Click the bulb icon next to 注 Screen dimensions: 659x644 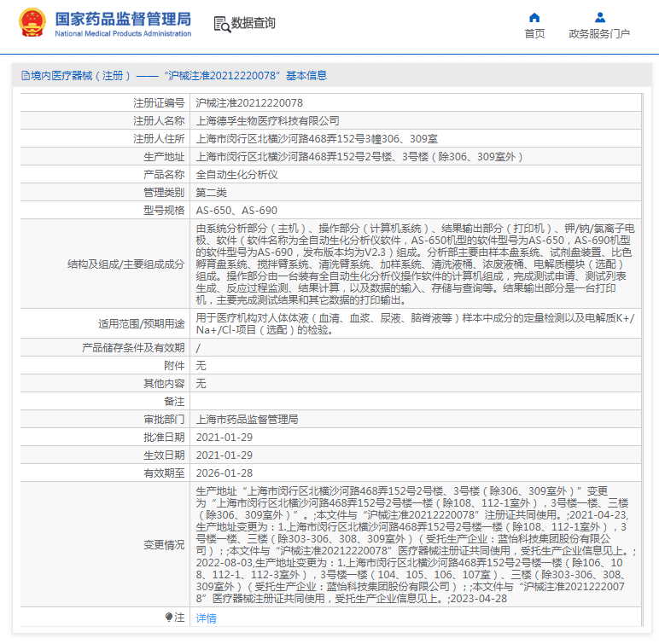point(168,617)
